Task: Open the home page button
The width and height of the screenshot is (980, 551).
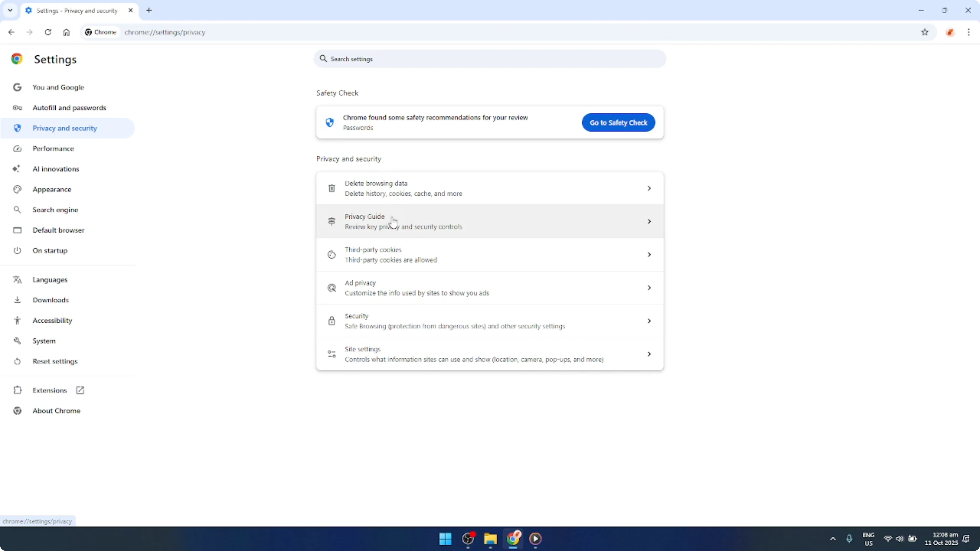Action: tap(66, 32)
